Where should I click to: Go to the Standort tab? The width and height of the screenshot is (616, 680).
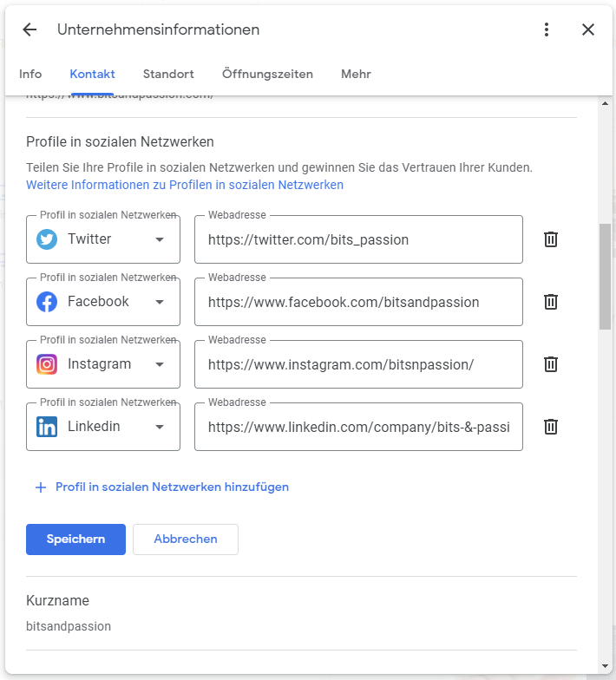[168, 75]
